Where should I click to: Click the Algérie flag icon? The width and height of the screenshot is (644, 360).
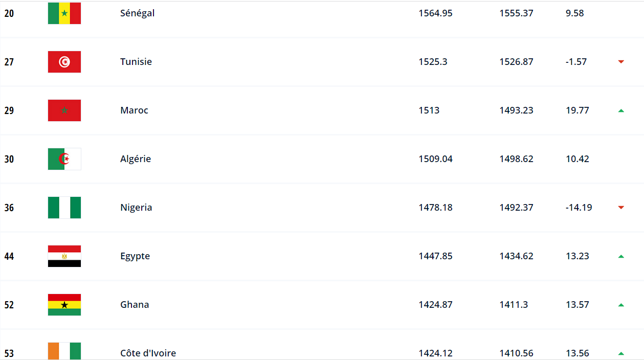(x=64, y=159)
